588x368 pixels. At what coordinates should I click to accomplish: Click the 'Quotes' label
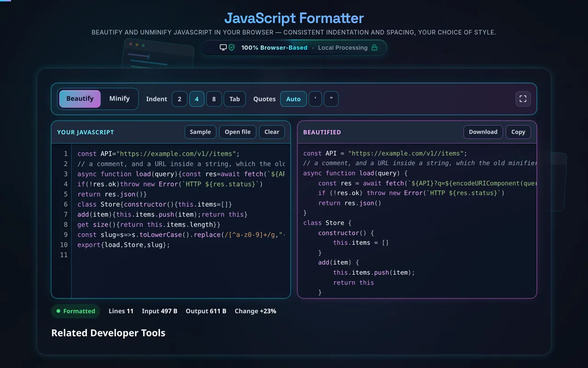click(265, 99)
